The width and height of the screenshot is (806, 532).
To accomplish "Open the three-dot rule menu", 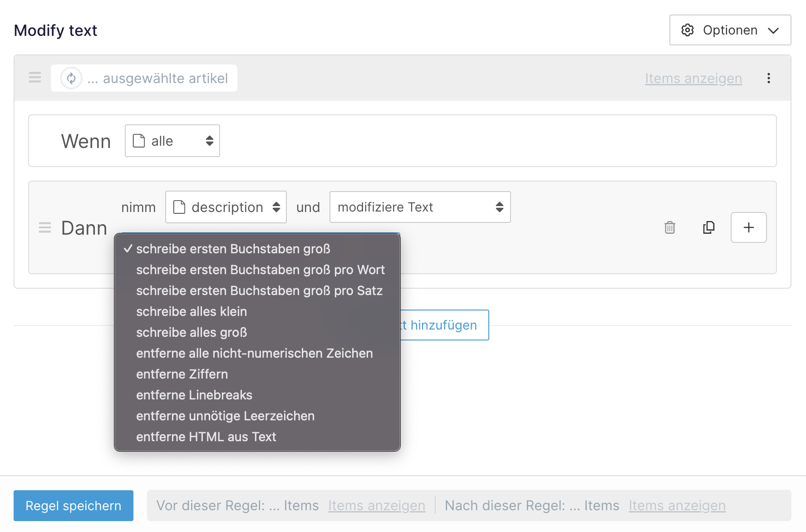I will click(x=768, y=78).
